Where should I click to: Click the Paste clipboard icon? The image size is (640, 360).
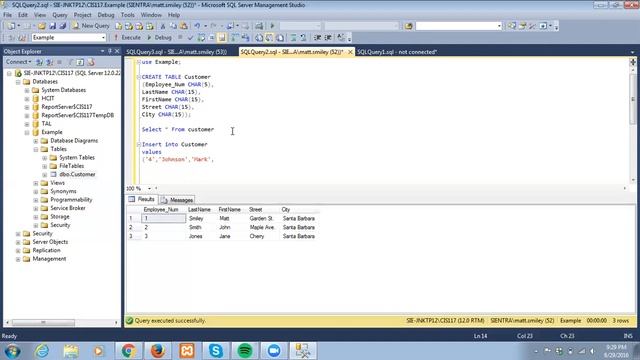click(x=184, y=26)
